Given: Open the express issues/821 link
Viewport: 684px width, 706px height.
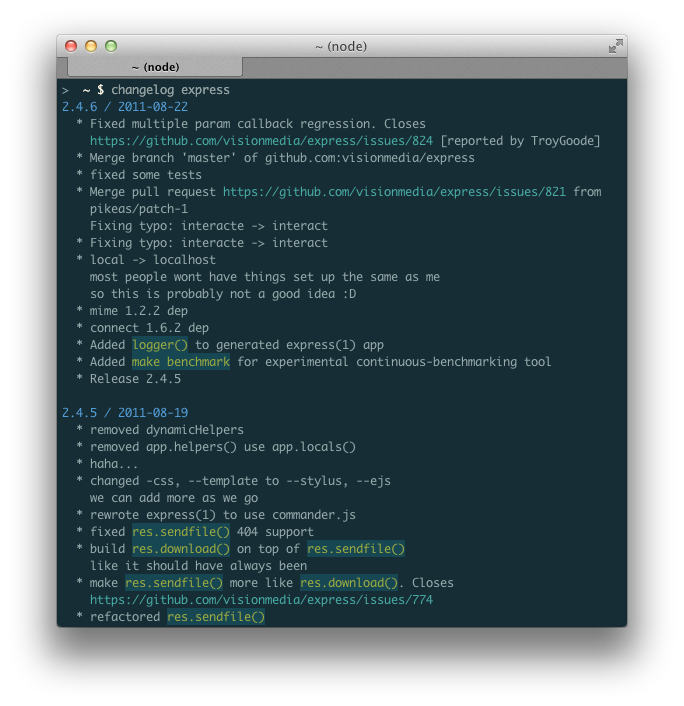Looking at the screenshot, I should pos(394,192).
